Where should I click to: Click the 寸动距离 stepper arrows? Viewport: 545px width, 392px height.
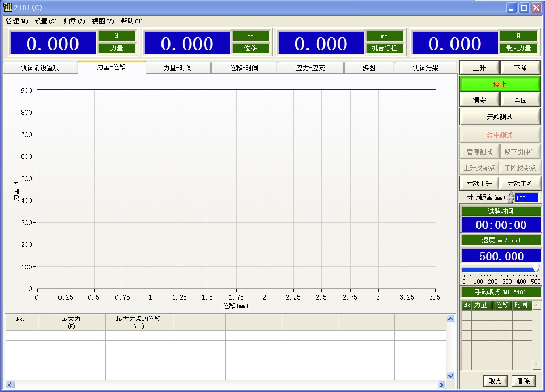point(511,198)
